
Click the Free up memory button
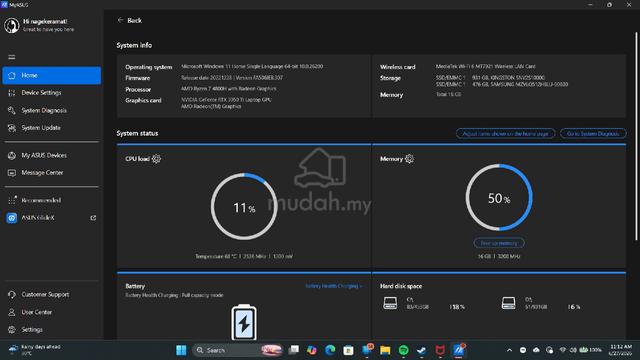(x=499, y=243)
